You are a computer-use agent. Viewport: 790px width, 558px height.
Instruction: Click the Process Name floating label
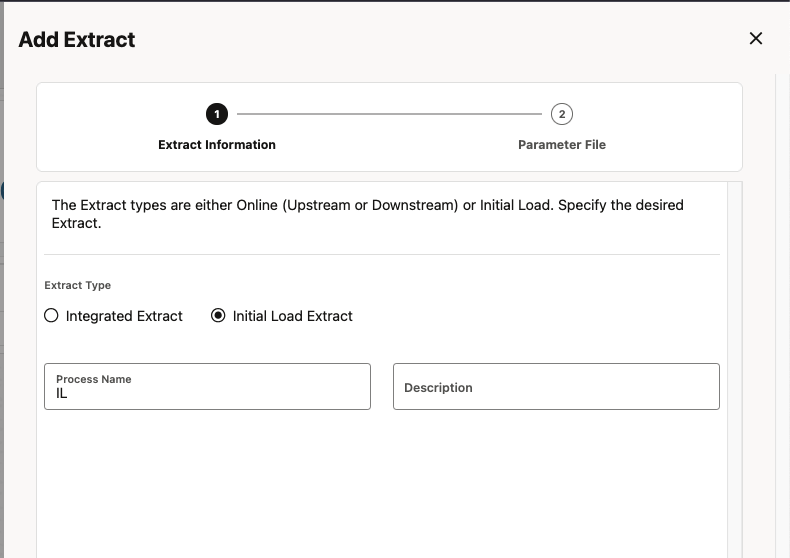(94, 380)
